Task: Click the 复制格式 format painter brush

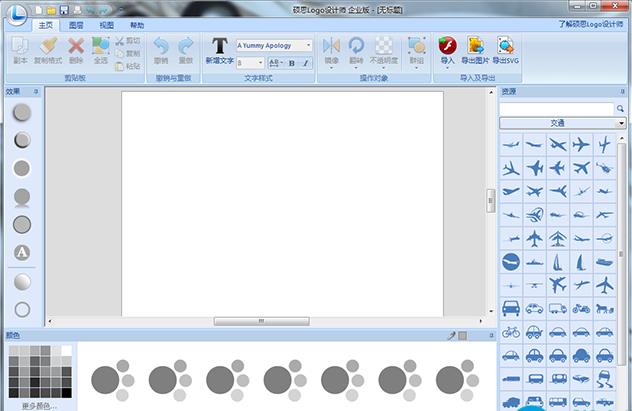Action: coord(48,49)
